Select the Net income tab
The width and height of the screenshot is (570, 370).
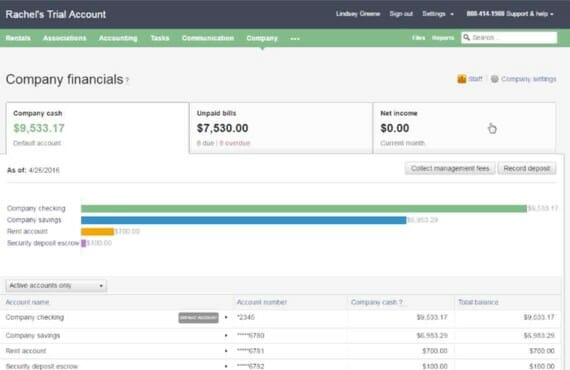[x=465, y=128]
